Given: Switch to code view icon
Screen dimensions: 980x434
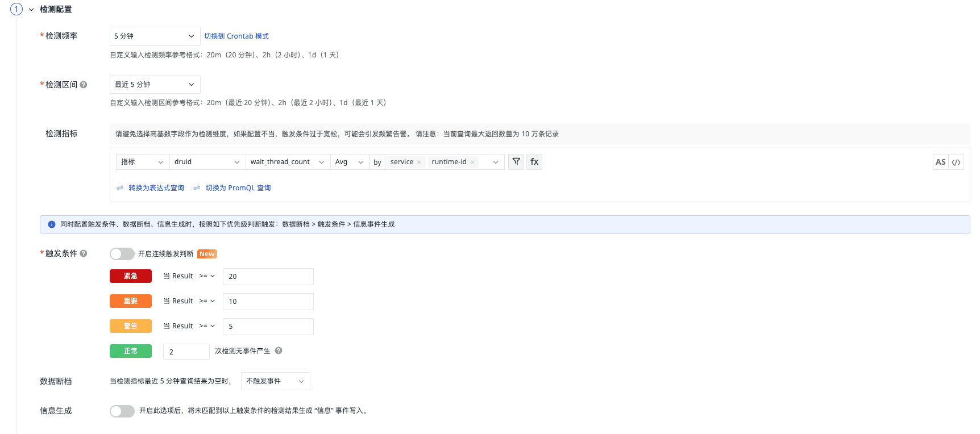Looking at the screenshot, I should 956,162.
